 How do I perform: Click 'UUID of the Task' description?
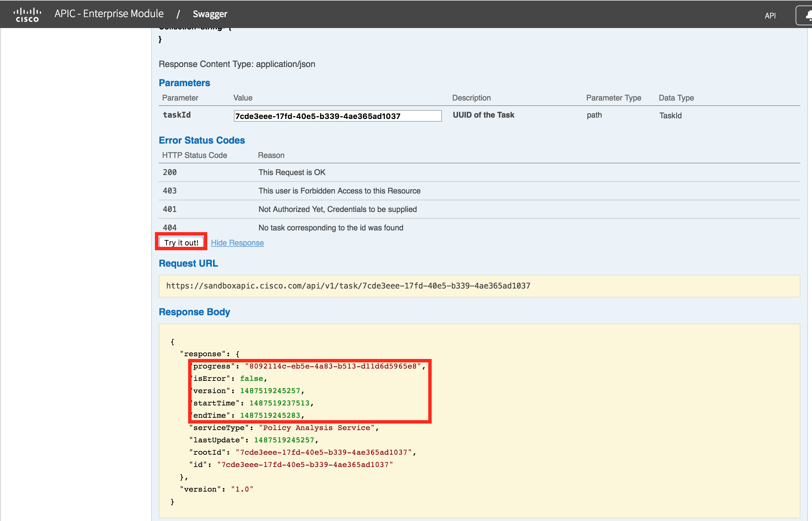483,115
